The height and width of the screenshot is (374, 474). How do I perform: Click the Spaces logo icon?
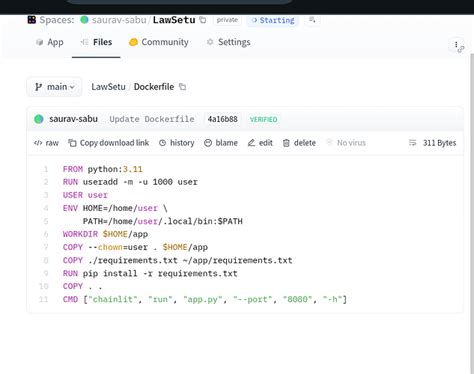32,20
